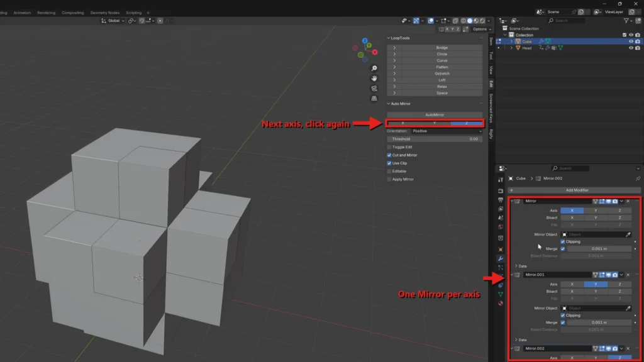644x362 pixels.
Task: Open the Global transform orientation dropdown
Action: click(113, 21)
